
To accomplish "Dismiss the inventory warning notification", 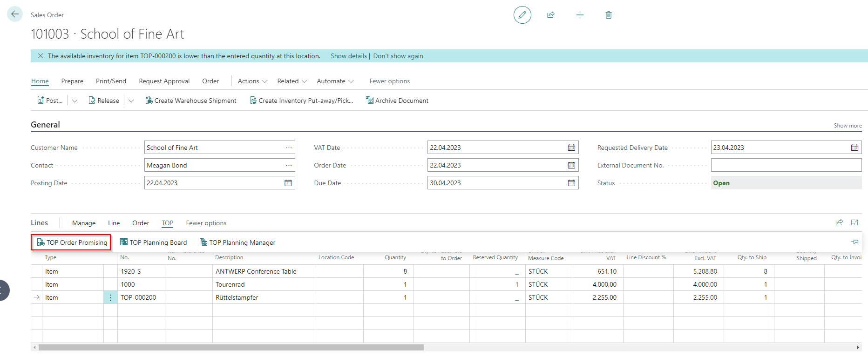I will coord(41,56).
